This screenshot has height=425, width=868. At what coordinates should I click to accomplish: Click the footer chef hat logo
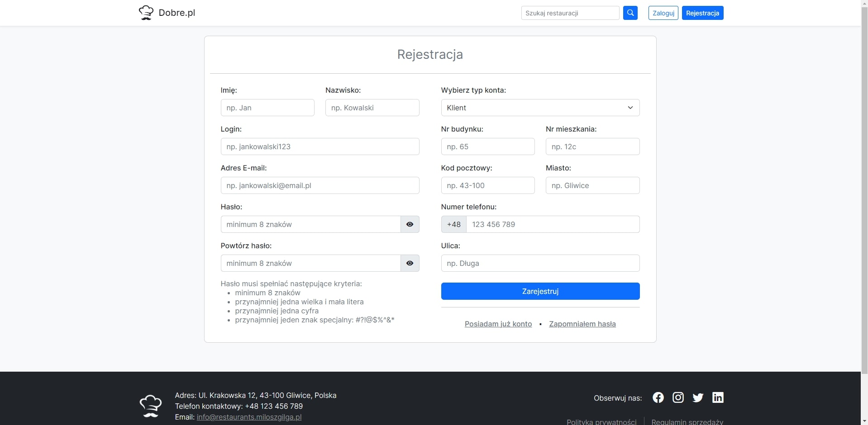click(x=151, y=406)
